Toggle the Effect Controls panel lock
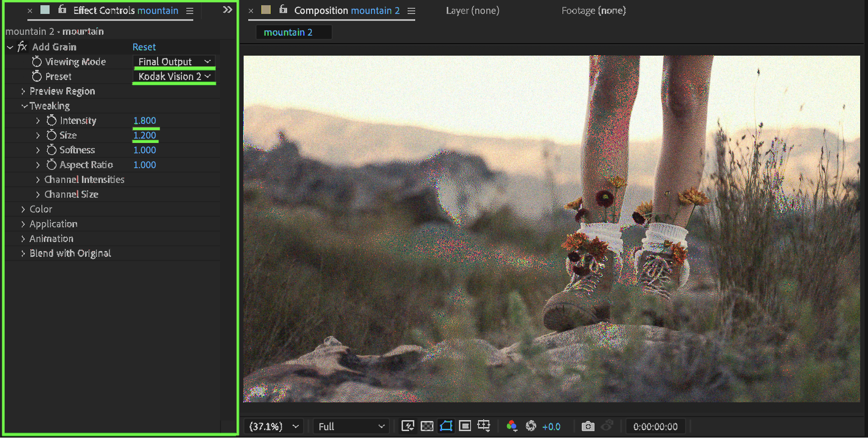 62,9
